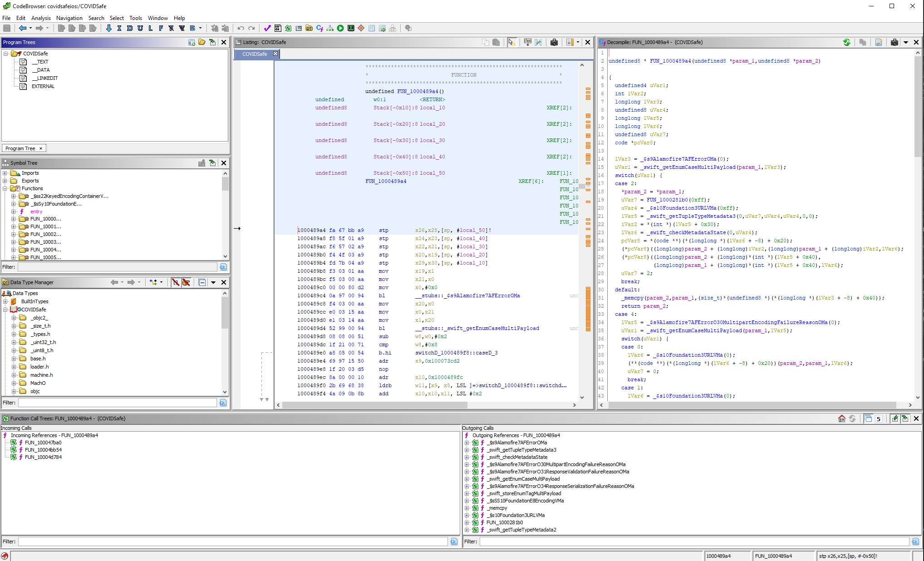
Task: Toggle Symbol Tree filter options icon
Action: pos(223,267)
